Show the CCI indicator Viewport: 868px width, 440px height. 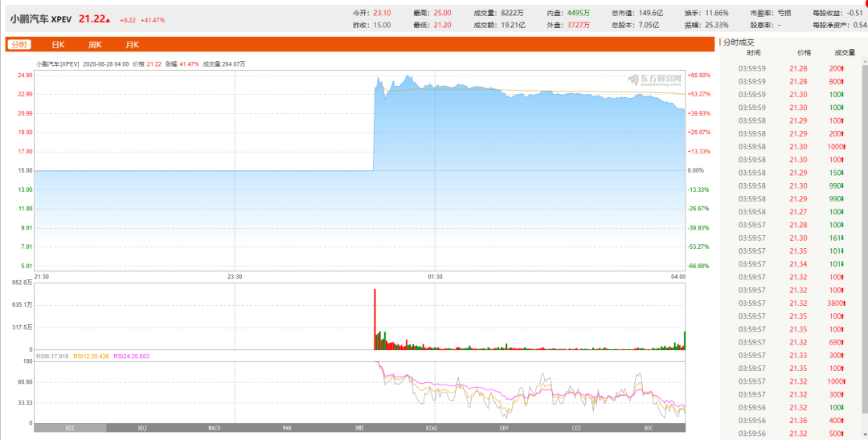pyautogui.click(x=576, y=428)
